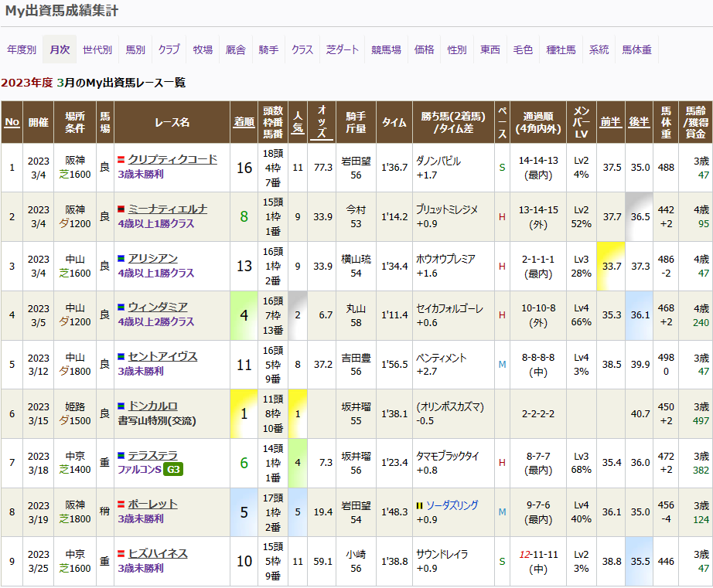Open horse ドンカルロ link

pyautogui.click(x=153, y=406)
